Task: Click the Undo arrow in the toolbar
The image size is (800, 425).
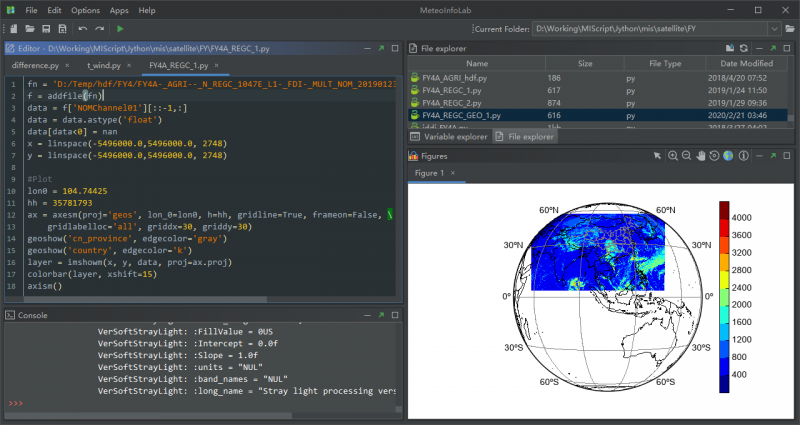Action: (x=82, y=29)
